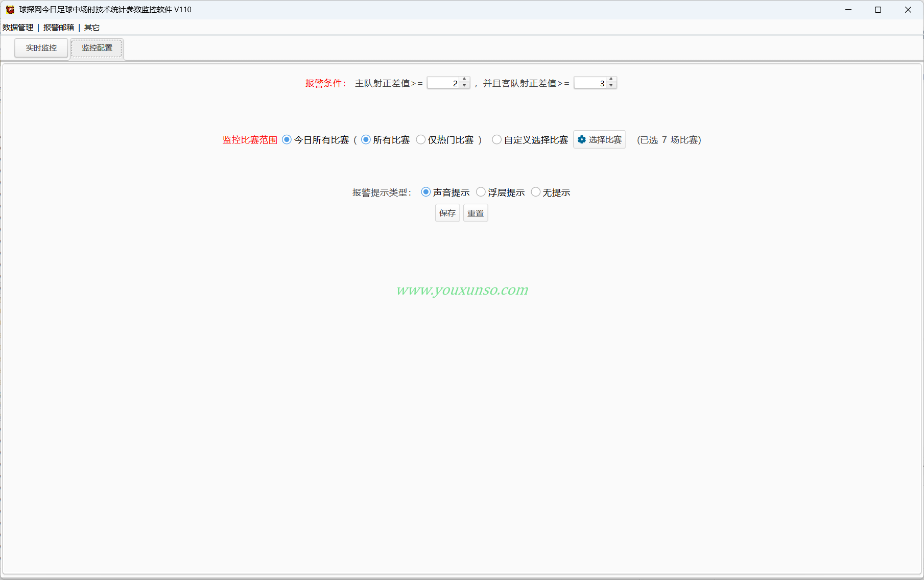924x580 pixels.
Task: Open the 报警邮箱 menu
Action: pyautogui.click(x=59, y=28)
